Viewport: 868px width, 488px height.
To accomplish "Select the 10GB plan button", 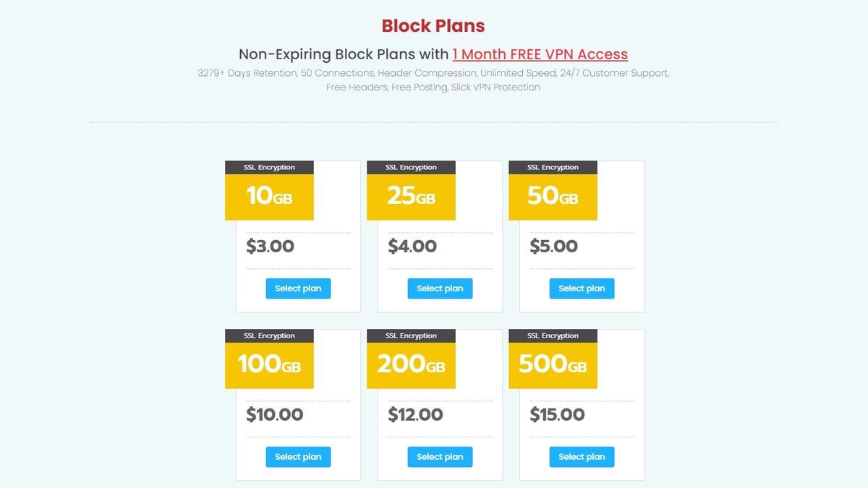I will pyautogui.click(x=298, y=288).
